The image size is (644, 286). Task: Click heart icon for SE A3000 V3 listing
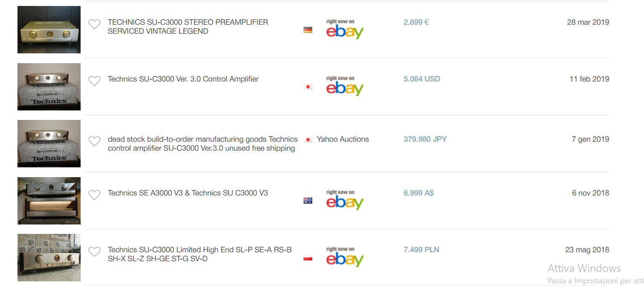click(x=94, y=195)
